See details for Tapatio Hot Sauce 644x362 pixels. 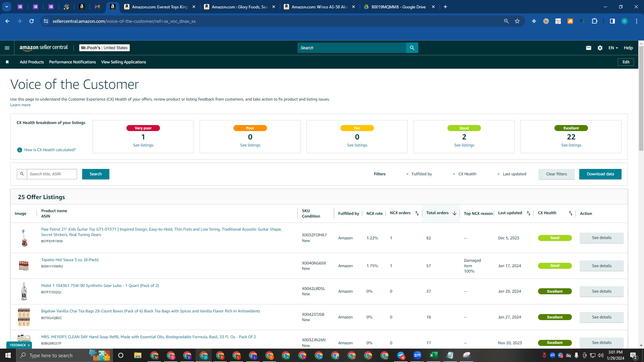[602, 266]
